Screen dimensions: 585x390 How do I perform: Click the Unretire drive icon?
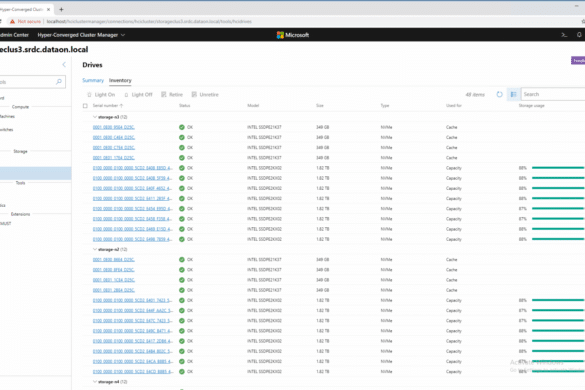point(194,94)
